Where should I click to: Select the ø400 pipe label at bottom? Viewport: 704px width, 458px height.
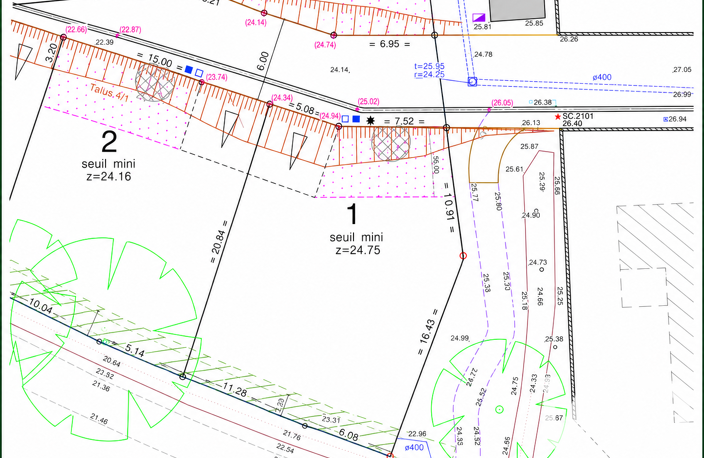[x=414, y=447]
